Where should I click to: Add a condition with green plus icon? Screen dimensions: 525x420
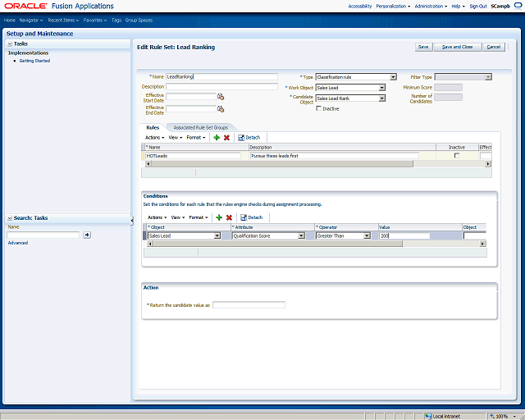(x=219, y=217)
